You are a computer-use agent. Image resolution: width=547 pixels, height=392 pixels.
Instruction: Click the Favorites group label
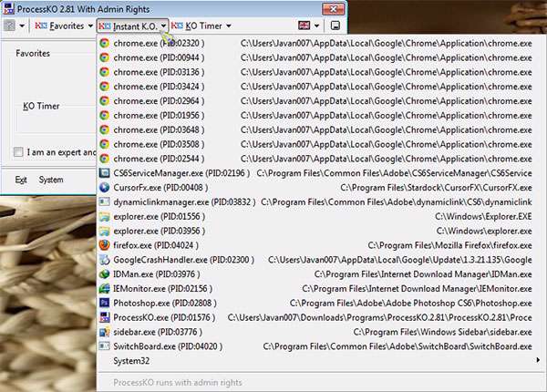click(33, 54)
